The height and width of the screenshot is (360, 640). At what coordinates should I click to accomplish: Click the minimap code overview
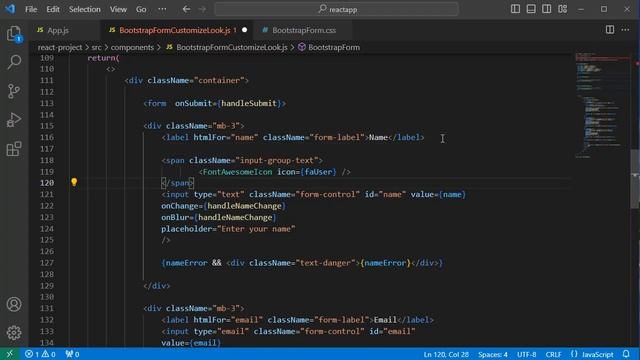tap(602, 106)
